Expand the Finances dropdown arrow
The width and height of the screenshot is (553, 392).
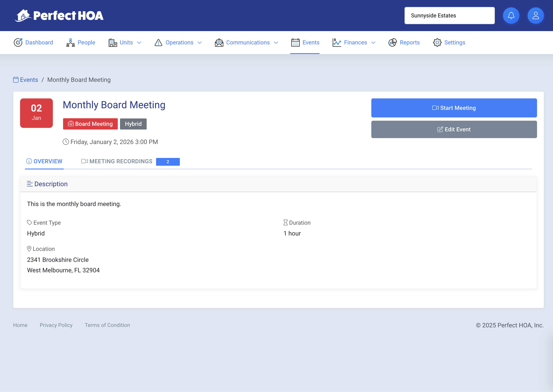point(373,43)
